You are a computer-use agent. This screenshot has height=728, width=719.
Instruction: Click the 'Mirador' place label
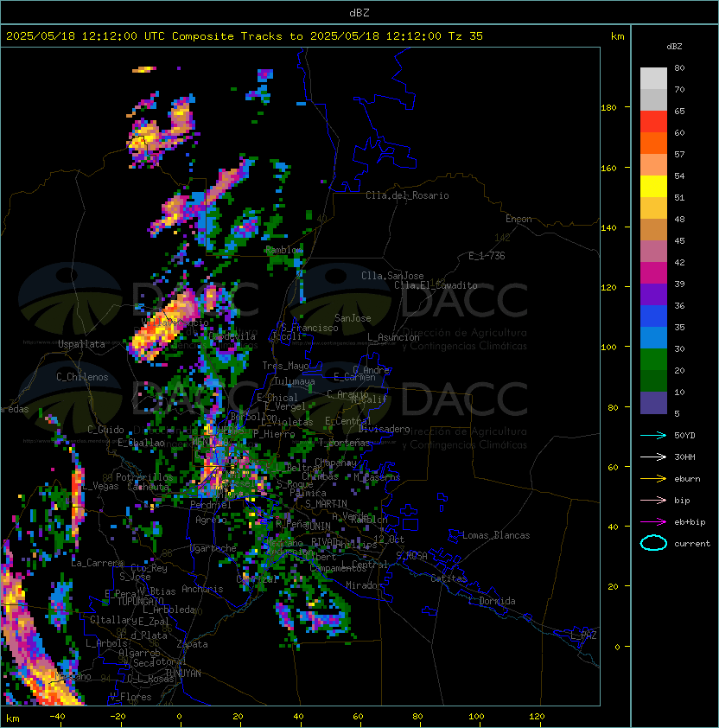tap(364, 585)
